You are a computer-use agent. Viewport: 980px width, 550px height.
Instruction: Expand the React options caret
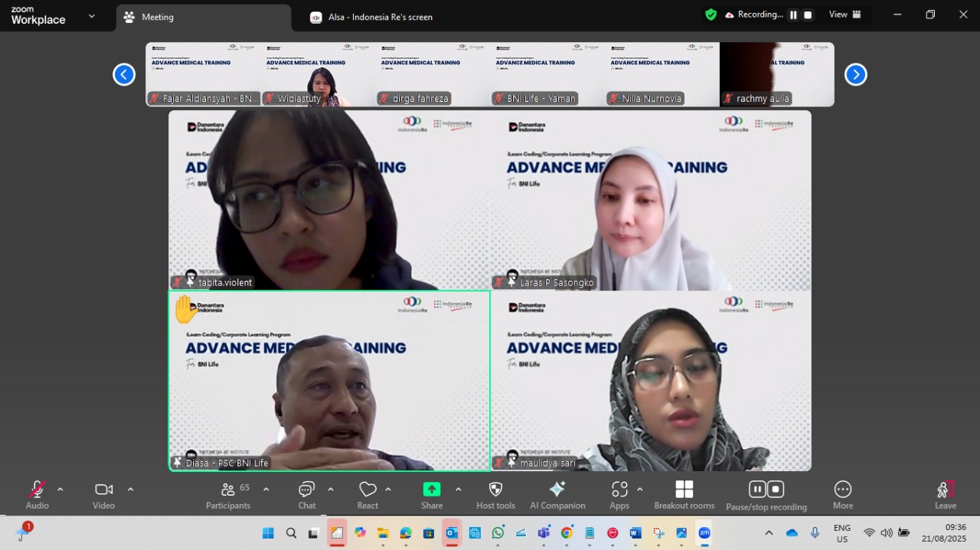tap(388, 490)
